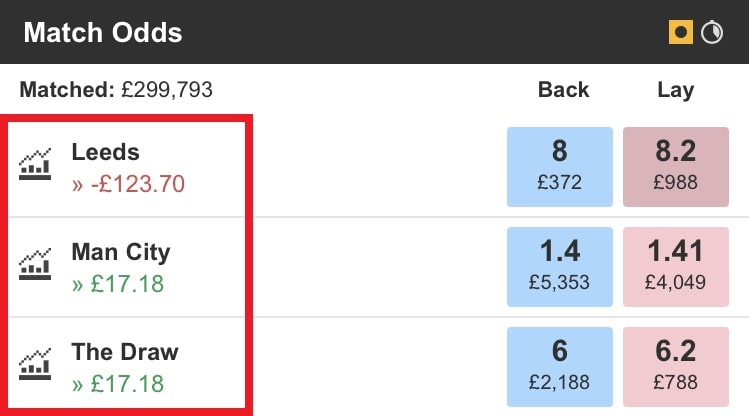
Task: Open the price chart icon beside Man City
Action: point(35,265)
